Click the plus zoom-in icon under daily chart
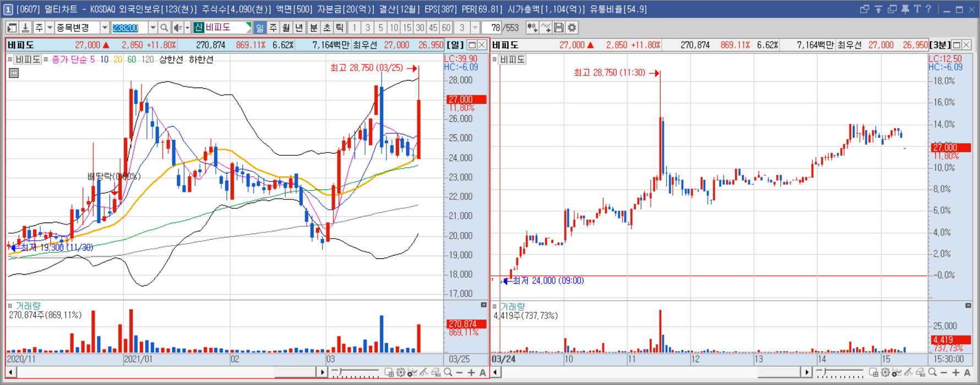This screenshot has height=385, width=980. point(471,373)
